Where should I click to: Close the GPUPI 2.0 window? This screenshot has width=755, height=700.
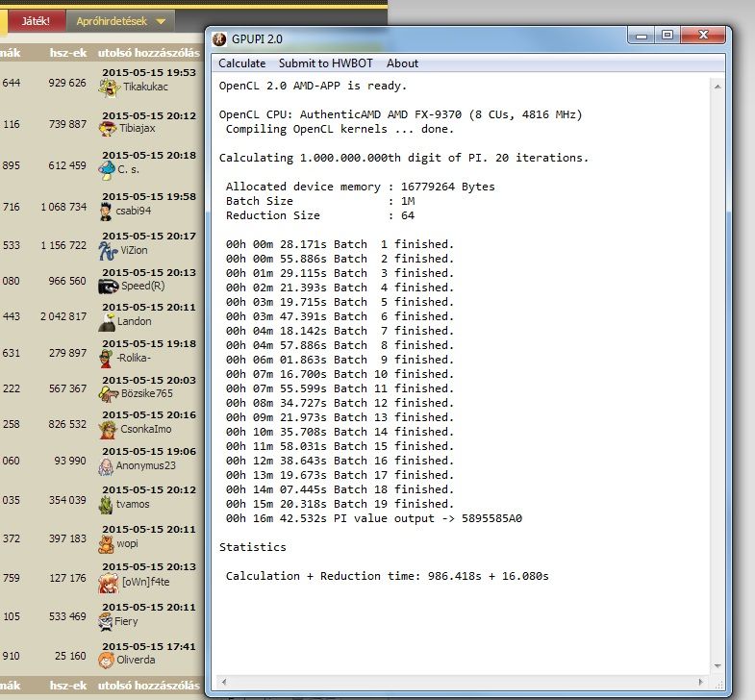(703, 36)
